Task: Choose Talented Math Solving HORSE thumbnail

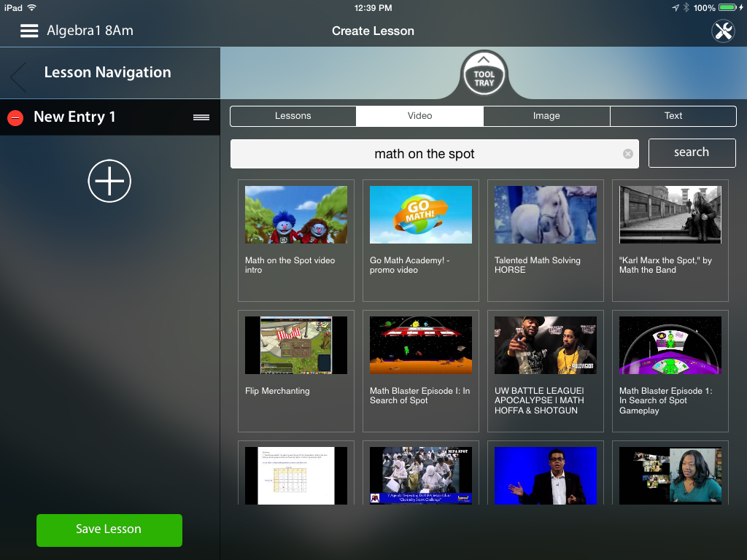Action: coord(546,215)
